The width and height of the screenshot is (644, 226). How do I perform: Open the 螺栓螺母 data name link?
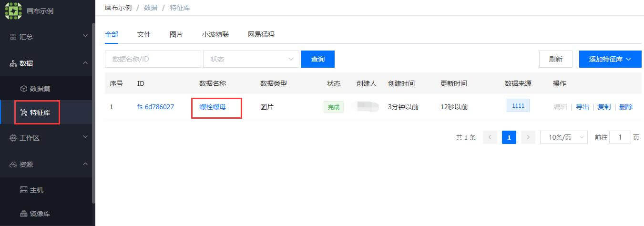click(213, 107)
